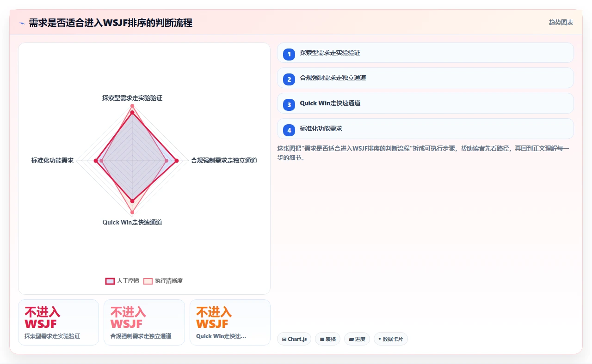
Task: Click the 执行清晰度 legend color box
Action: coord(148,281)
